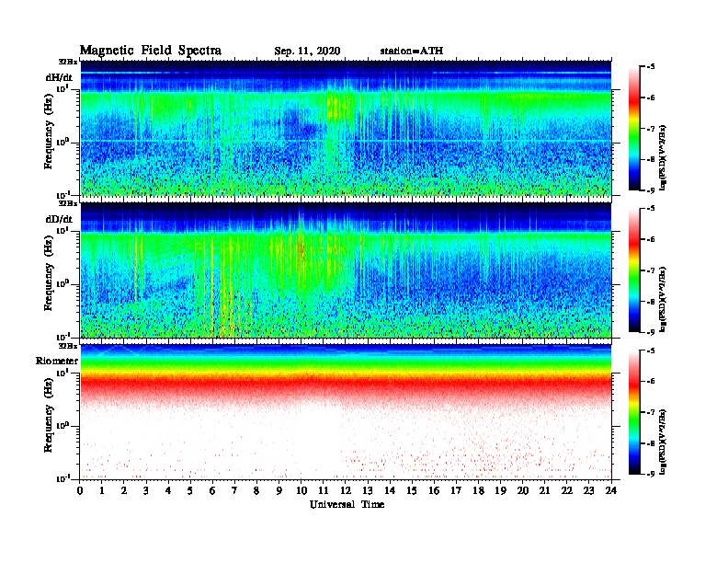The height and width of the screenshot is (563, 728).
Task: Click the "8" hour tick on Universal Time axis
Action: (x=256, y=490)
